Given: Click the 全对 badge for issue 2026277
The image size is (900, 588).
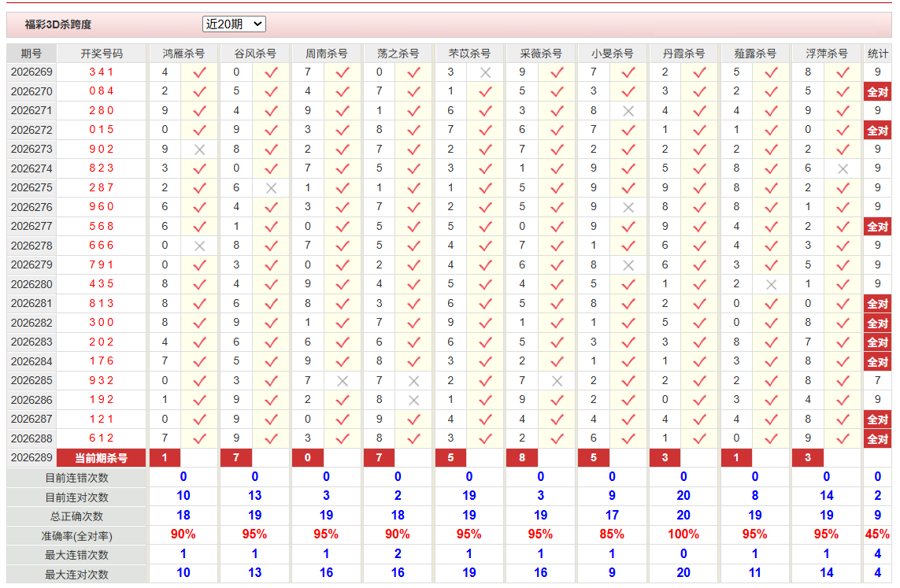Looking at the screenshot, I should (878, 227).
